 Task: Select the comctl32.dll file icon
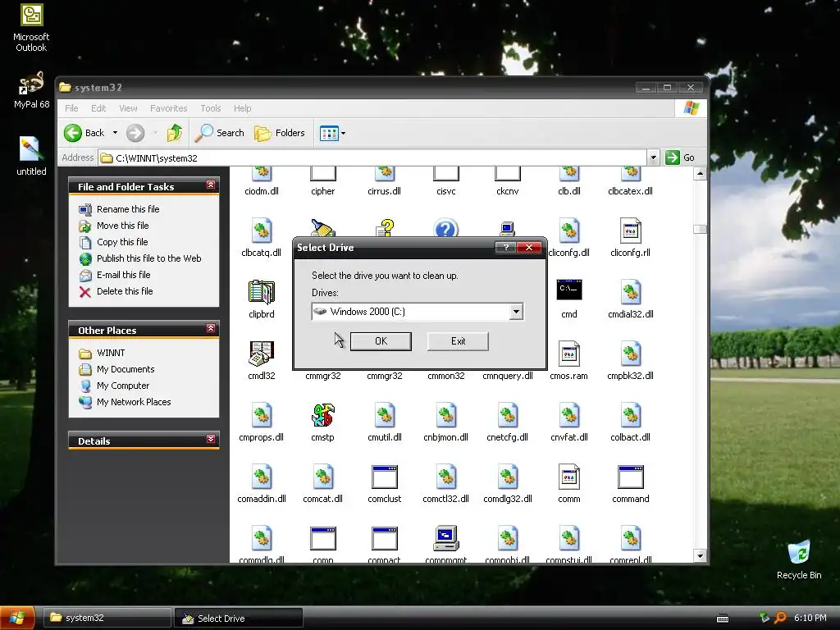(445, 477)
